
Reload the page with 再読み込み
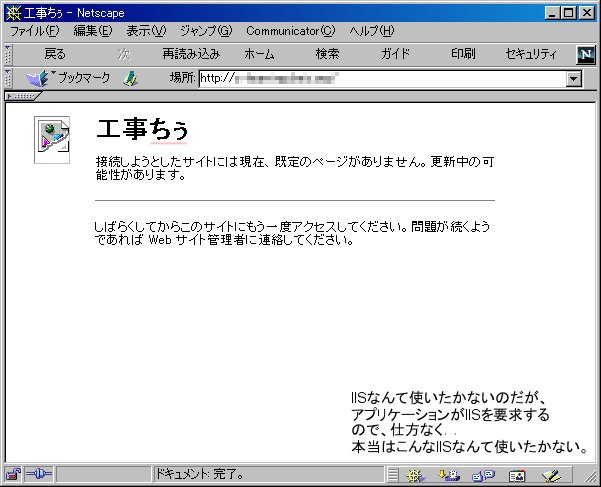coord(191,54)
